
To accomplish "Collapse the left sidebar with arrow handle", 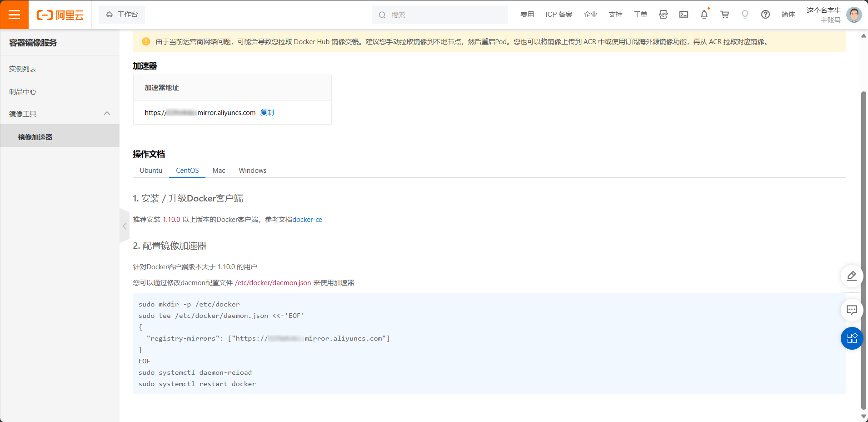I will pos(125,226).
